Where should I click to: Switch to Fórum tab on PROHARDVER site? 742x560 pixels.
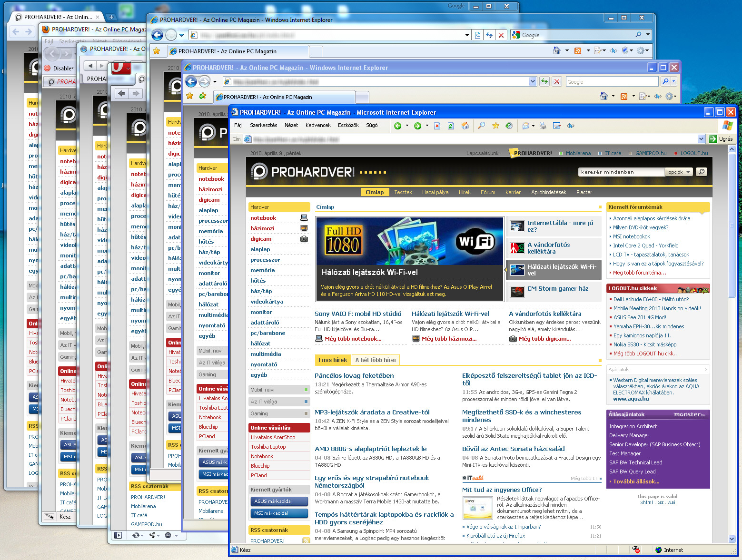488,192
